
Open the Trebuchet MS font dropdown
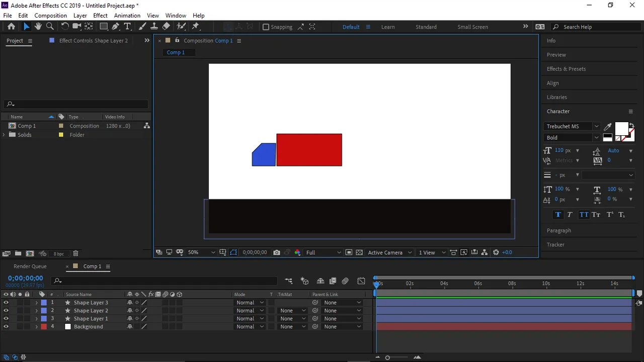(x=572, y=127)
